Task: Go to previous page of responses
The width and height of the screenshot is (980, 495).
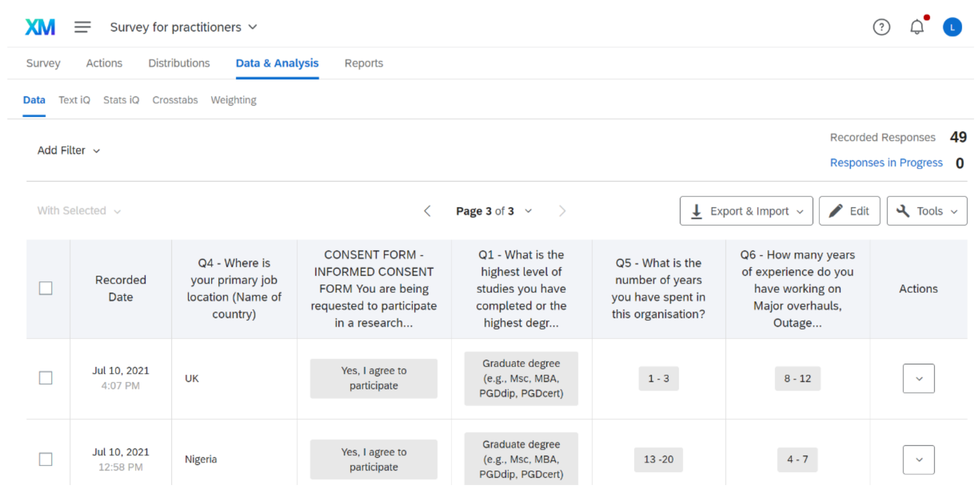Action: [x=427, y=211]
